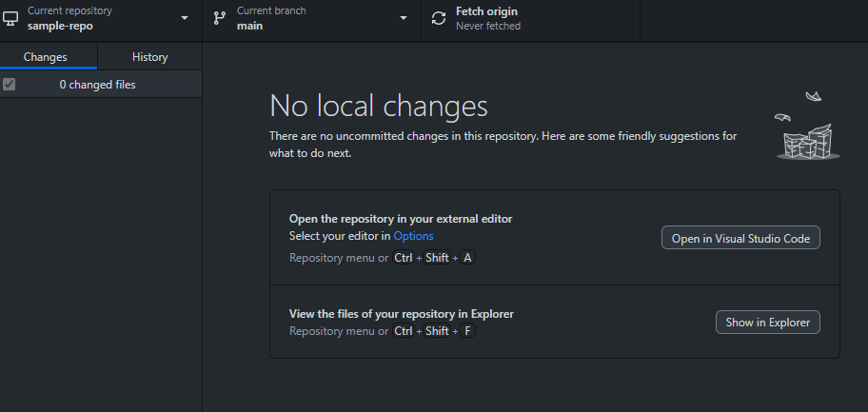Click the computer monitor icon beside Current repository
The height and width of the screenshot is (412, 868).
[x=10, y=18]
